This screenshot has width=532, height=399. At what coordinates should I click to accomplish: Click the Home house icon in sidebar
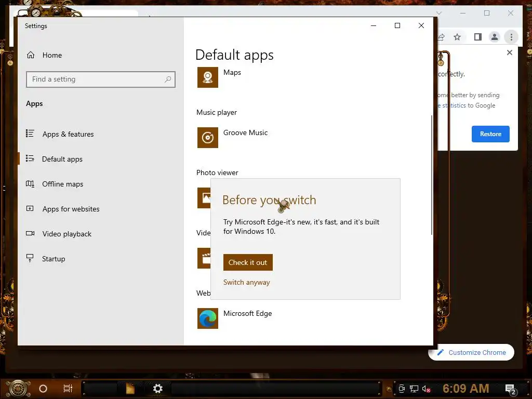pyautogui.click(x=31, y=55)
